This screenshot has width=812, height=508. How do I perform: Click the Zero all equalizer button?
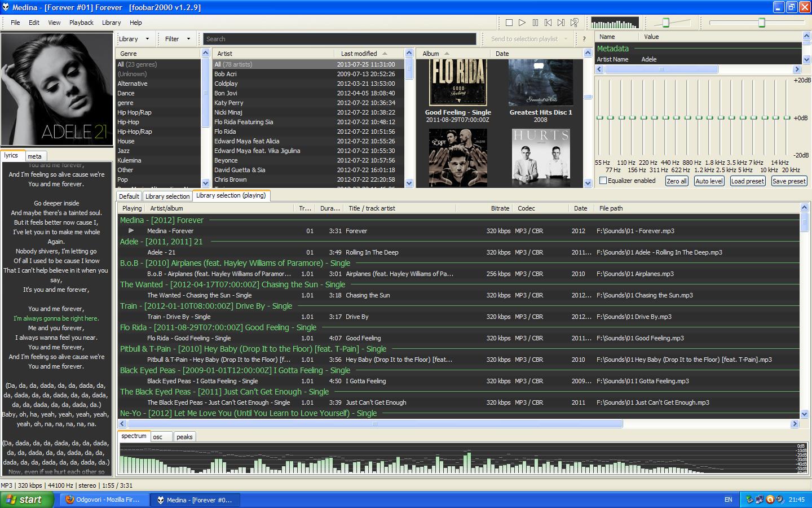676,181
